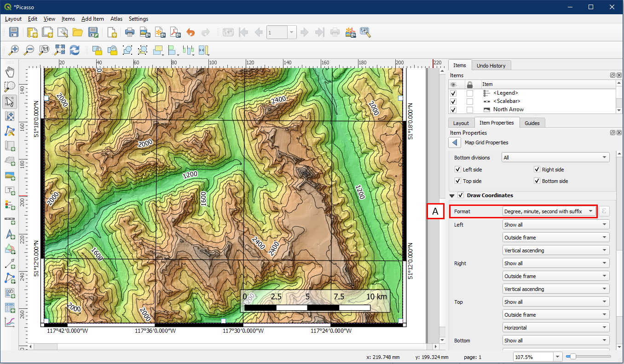
Task: Click the Zoom Full icon
Action: click(59, 50)
